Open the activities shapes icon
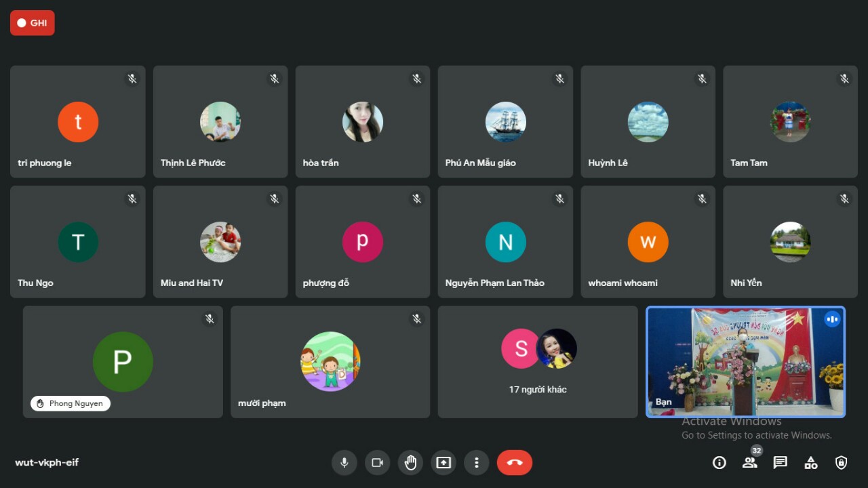Viewport: 868px width, 488px height. tap(811, 463)
